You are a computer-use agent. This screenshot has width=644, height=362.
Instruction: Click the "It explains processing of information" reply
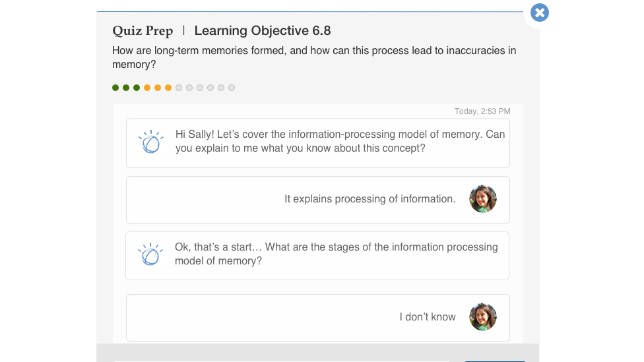click(370, 199)
